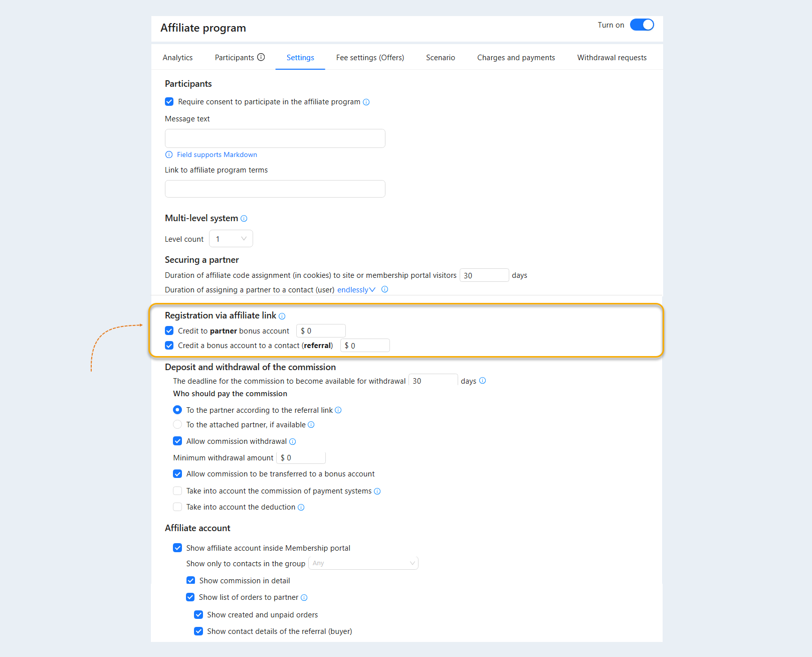Screen dimensions: 812x657
Task: Click info icon beside Allow commission withdrawal
Action: tap(293, 442)
